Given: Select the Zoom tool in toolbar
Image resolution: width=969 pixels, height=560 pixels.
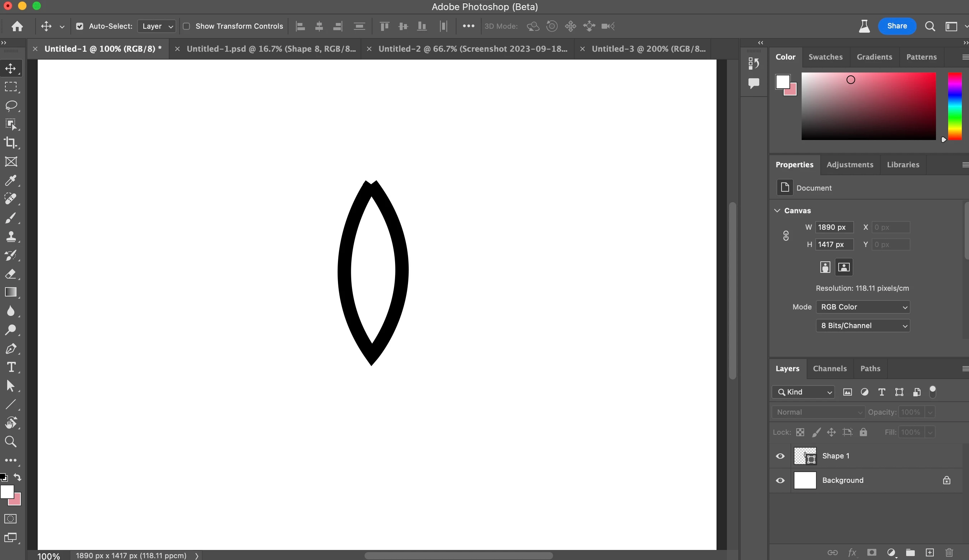Looking at the screenshot, I should pos(11,442).
